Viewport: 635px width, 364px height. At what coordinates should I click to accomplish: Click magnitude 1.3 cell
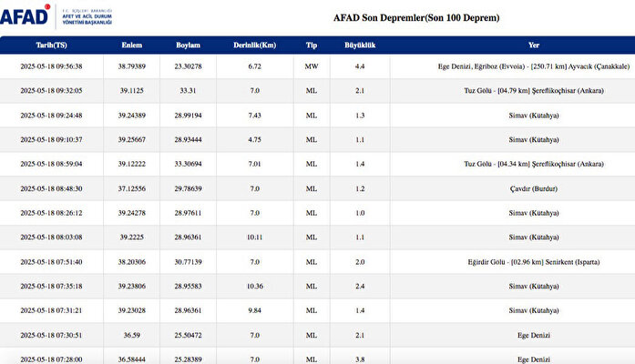(x=360, y=116)
